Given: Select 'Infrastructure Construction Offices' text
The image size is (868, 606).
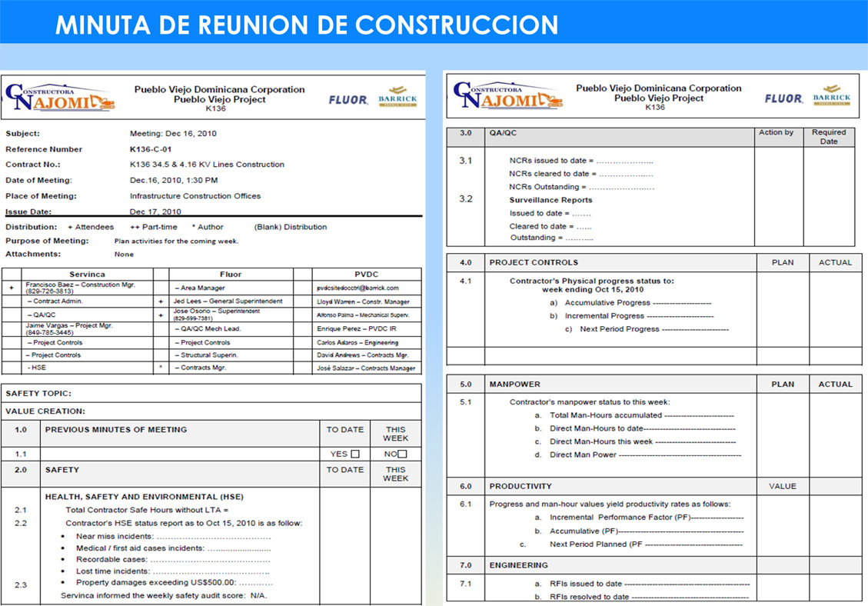Looking at the screenshot, I should 195,195.
